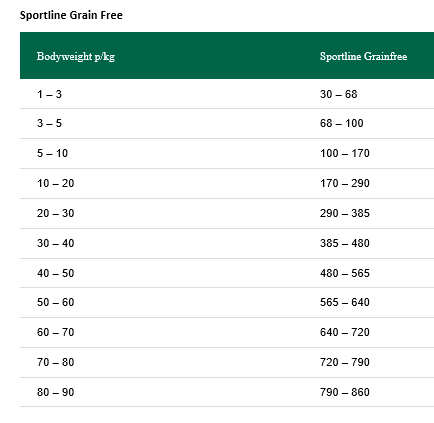This screenshot has width=434, height=423.
Task: Select the Bodyweight p/kg column header
Action: pos(76,56)
